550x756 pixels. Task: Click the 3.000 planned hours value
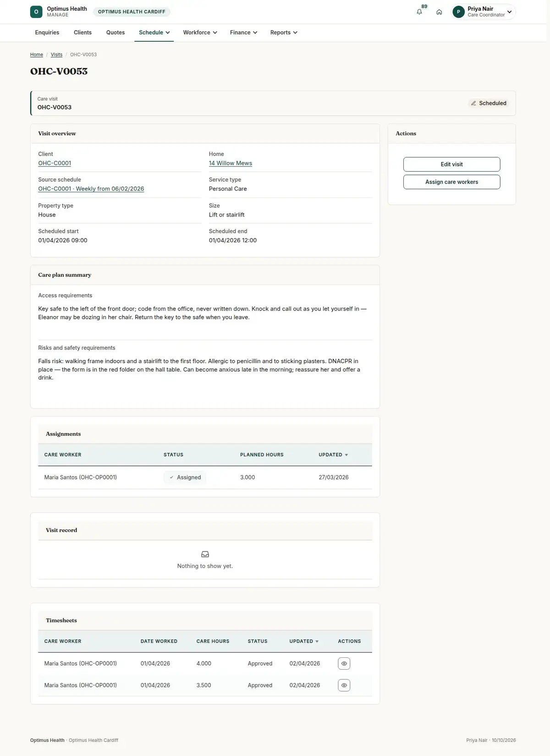pyautogui.click(x=247, y=478)
